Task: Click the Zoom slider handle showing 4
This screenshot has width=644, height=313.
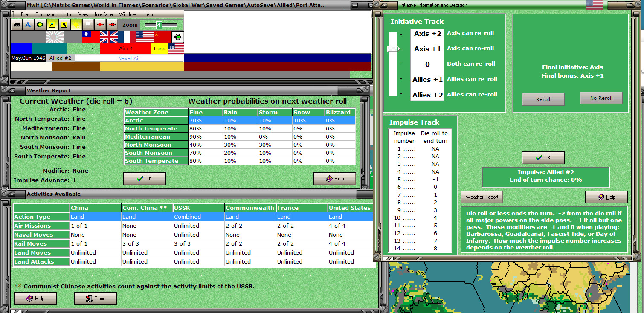Action: [x=159, y=25]
